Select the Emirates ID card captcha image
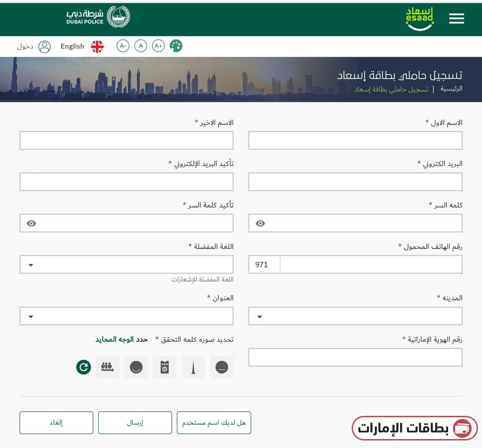The image size is (482, 448). (x=165, y=367)
